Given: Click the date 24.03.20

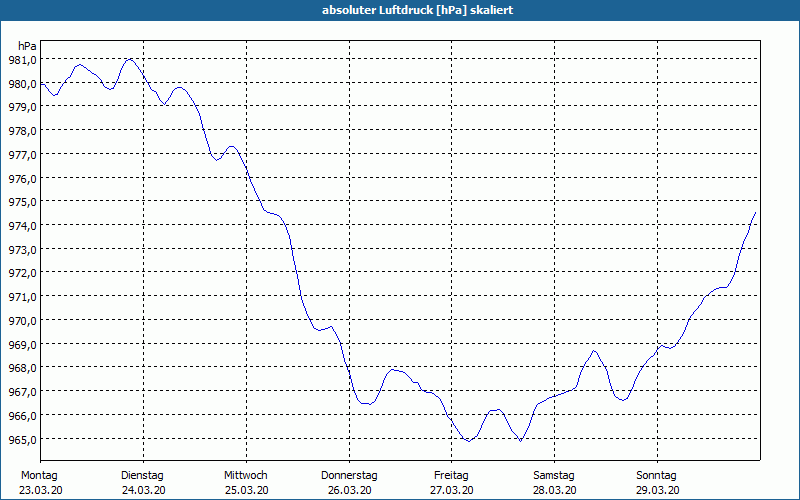Looking at the screenshot, I should 143,490.
